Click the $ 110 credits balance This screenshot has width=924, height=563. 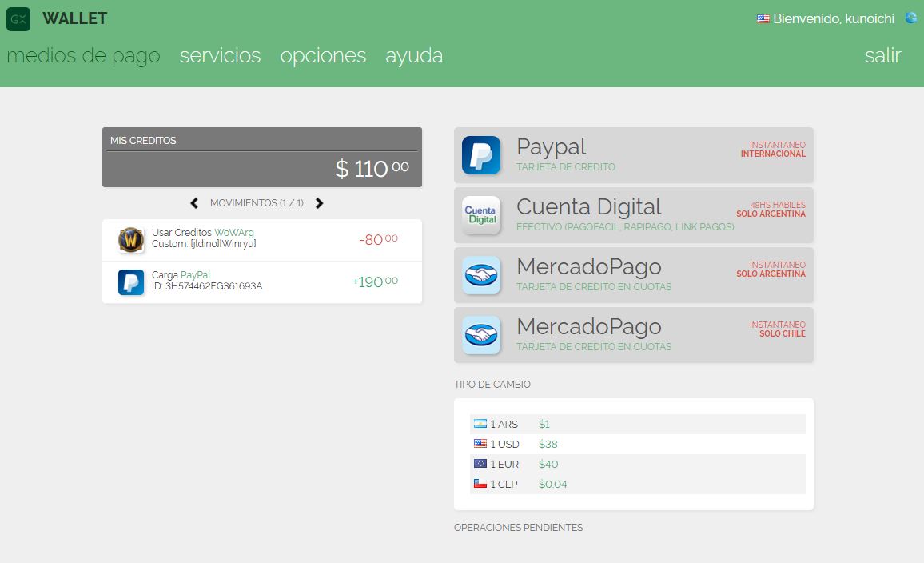pos(372,169)
